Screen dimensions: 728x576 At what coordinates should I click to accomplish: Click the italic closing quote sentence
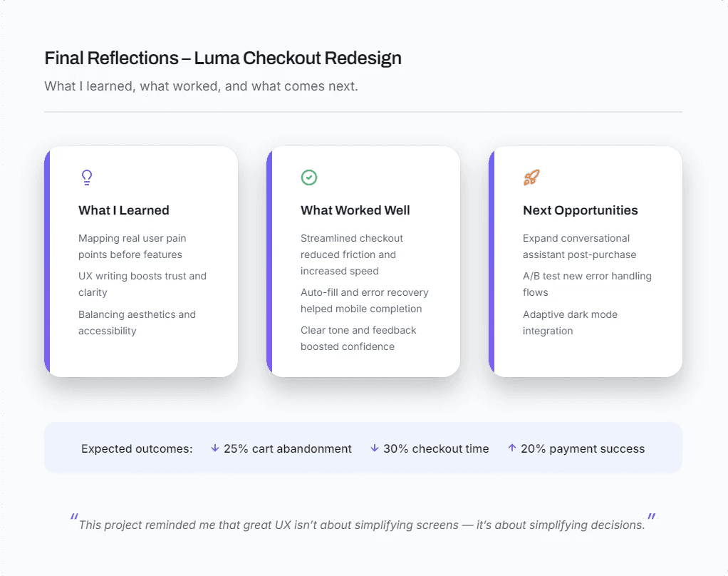tap(362, 525)
